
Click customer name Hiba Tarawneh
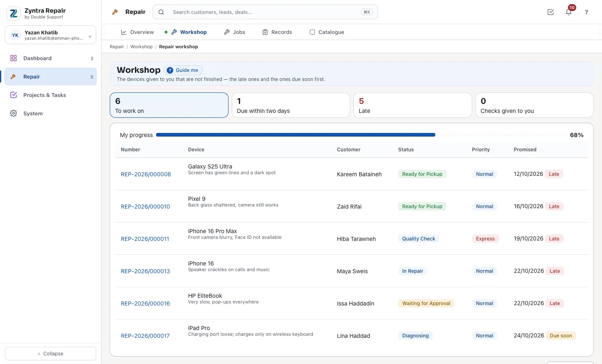356,239
